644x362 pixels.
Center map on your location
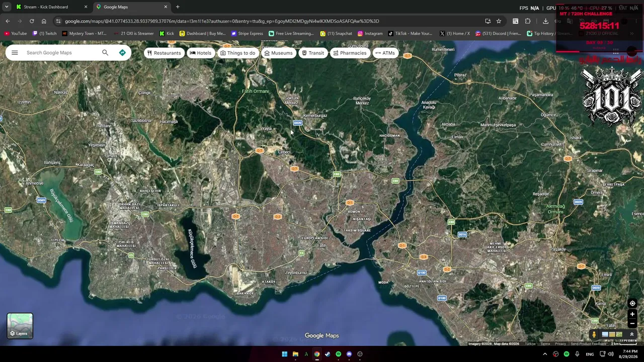pos(632,303)
